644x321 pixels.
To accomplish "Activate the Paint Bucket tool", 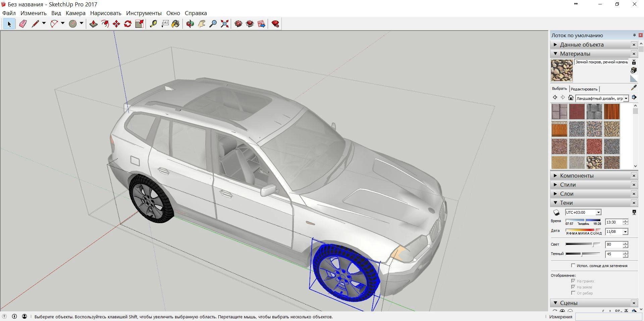I will (176, 24).
